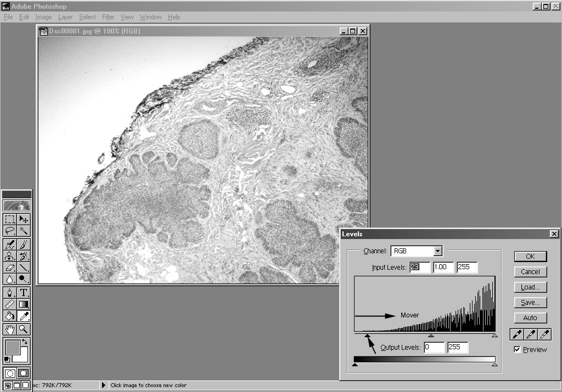Image resolution: width=562 pixels, height=392 pixels.
Task: Expand the status bar info arrow
Action: pos(103,385)
